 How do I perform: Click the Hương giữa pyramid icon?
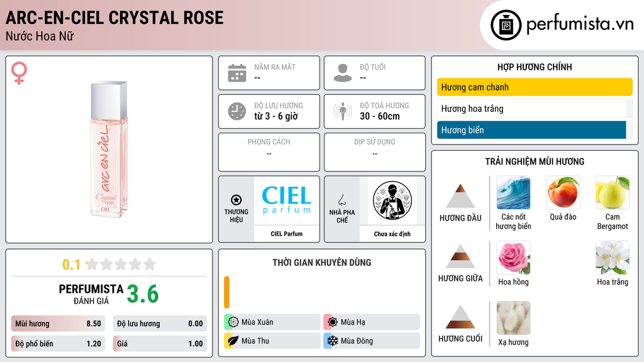(x=460, y=256)
